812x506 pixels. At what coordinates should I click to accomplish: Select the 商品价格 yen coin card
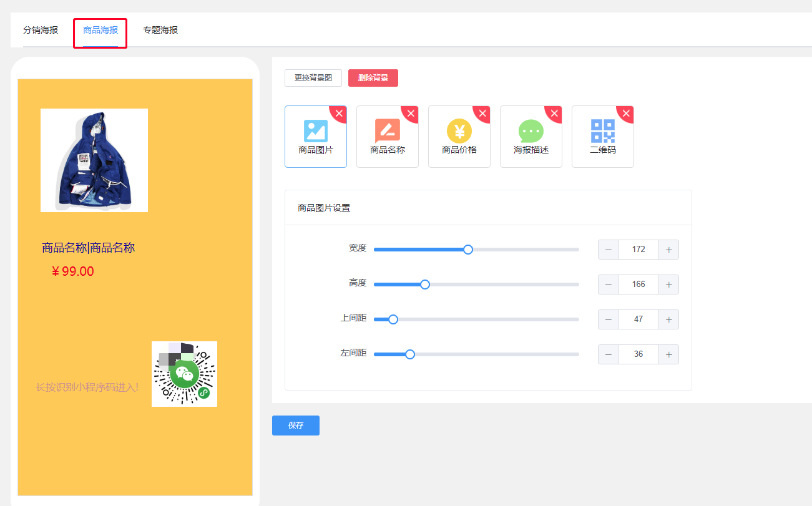[x=459, y=137]
